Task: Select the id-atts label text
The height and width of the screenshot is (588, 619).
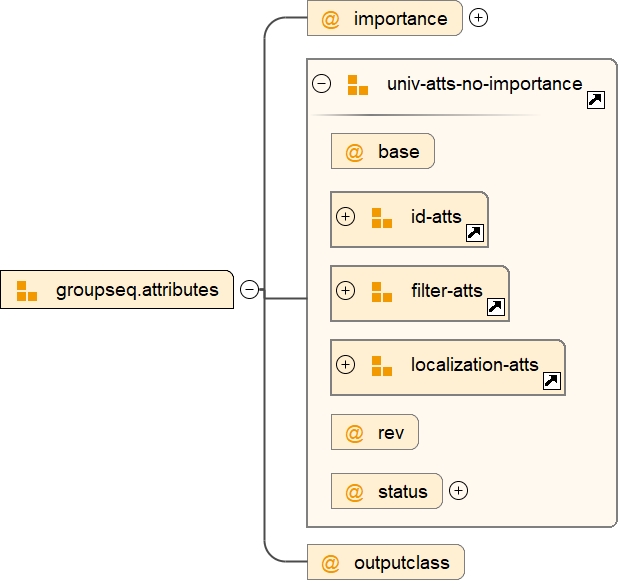Action: click(x=436, y=216)
